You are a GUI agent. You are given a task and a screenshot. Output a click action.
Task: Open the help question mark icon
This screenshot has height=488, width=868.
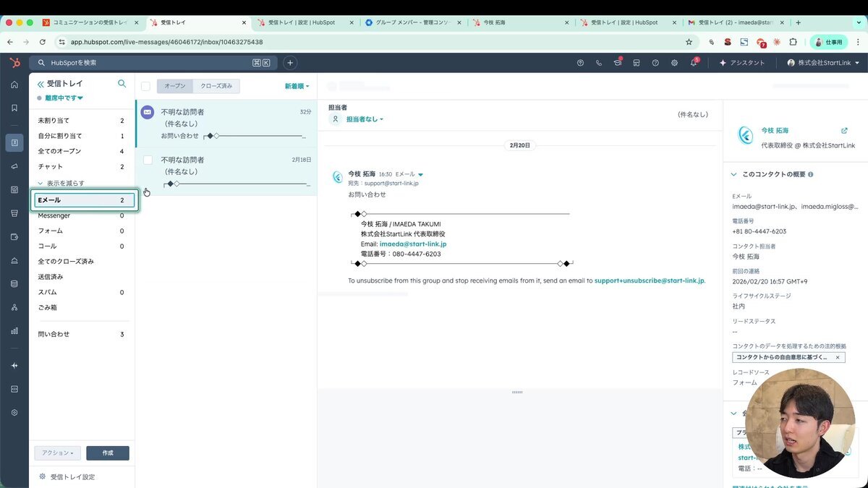(x=655, y=63)
